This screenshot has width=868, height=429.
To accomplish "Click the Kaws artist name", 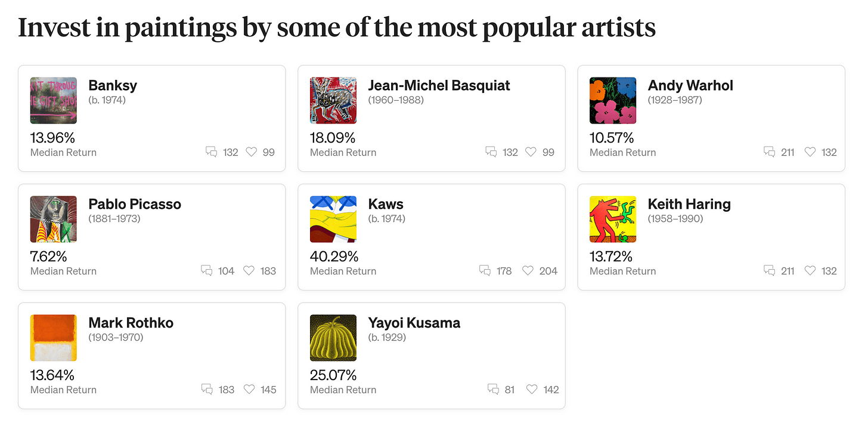I will (x=386, y=204).
